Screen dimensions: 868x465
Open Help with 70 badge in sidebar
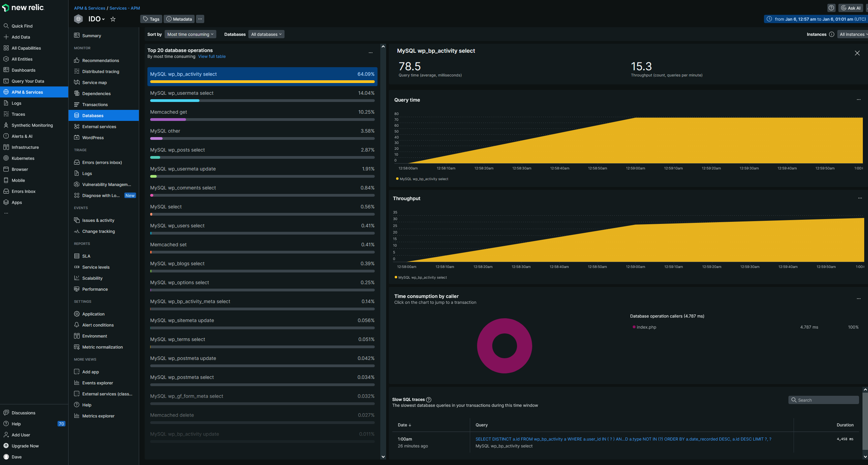tap(34, 424)
